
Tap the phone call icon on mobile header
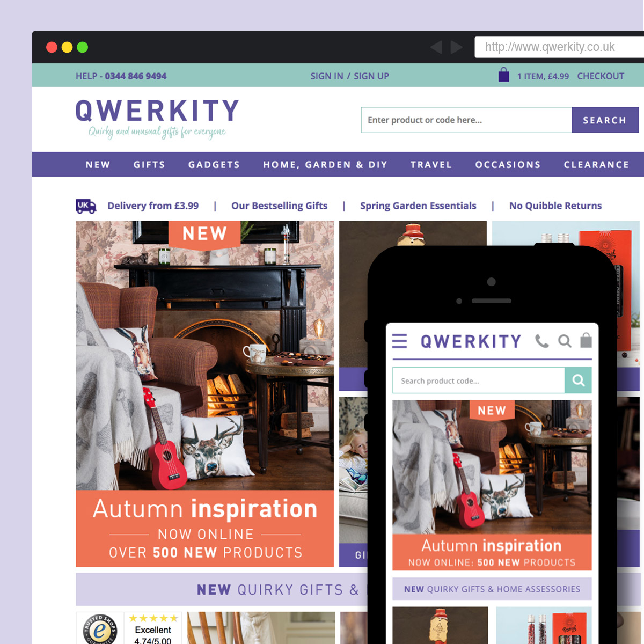542,341
